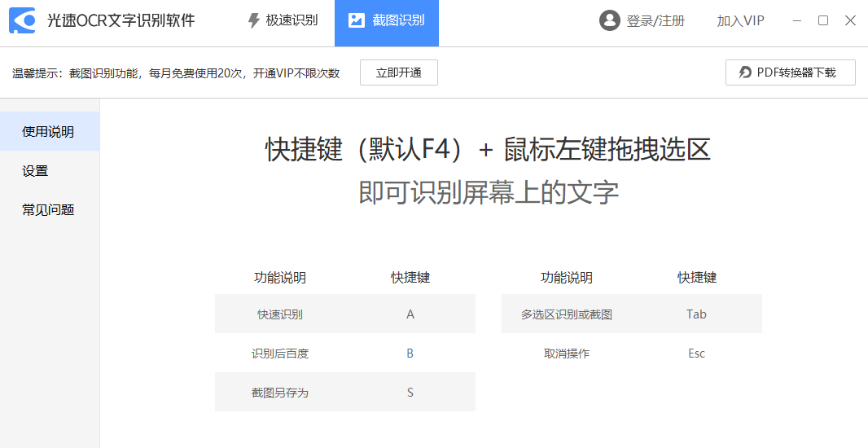
Task: Click the 温馨提示 notice text
Action: click(x=176, y=73)
